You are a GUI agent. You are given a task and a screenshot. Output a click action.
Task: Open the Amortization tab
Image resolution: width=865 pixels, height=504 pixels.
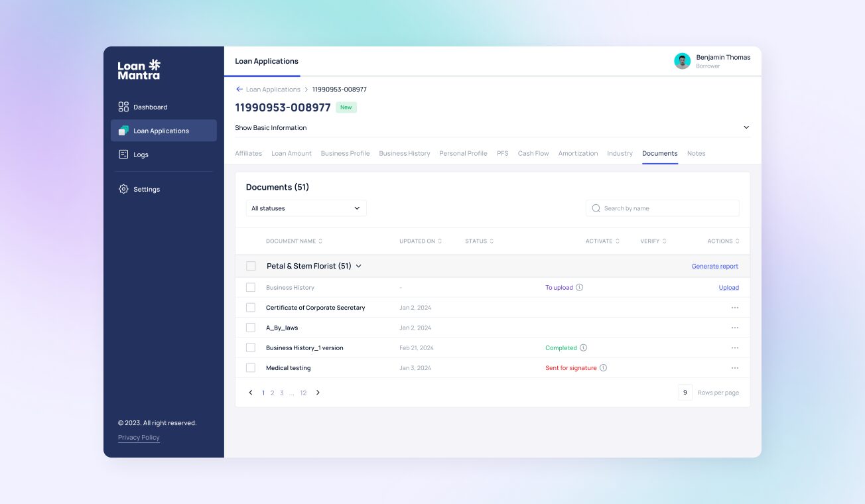pyautogui.click(x=578, y=153)
